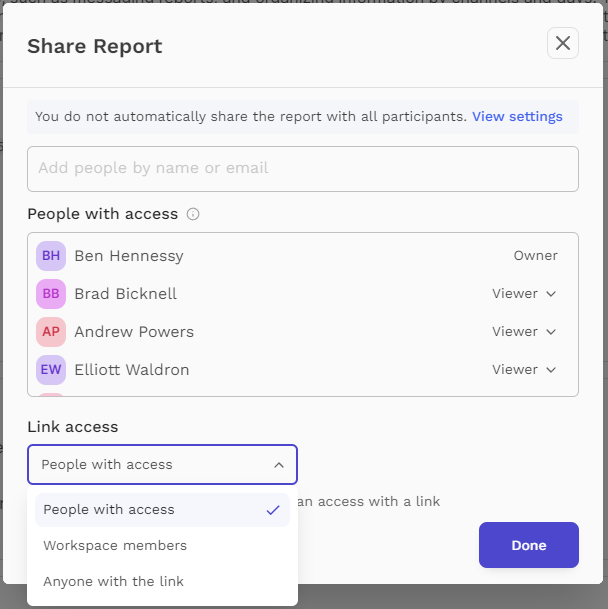Open Elliott Waldron's Viewer role dropdown
This screenshot has height=609, width=608.
tap(524, 370)
